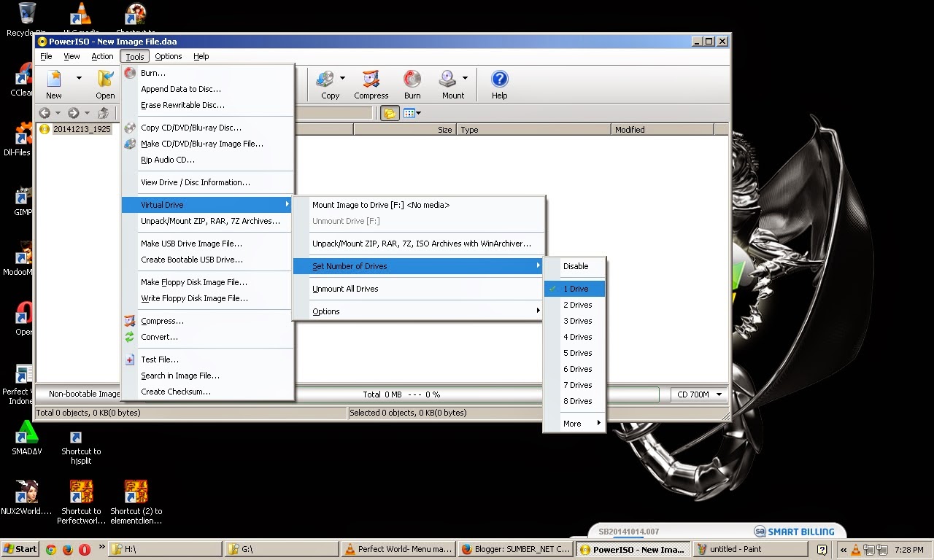Image resolution: width=934 pixels, height=560 pixels.
Task: Expand the Copy button dropdown arrow
Action: point(341,78)
